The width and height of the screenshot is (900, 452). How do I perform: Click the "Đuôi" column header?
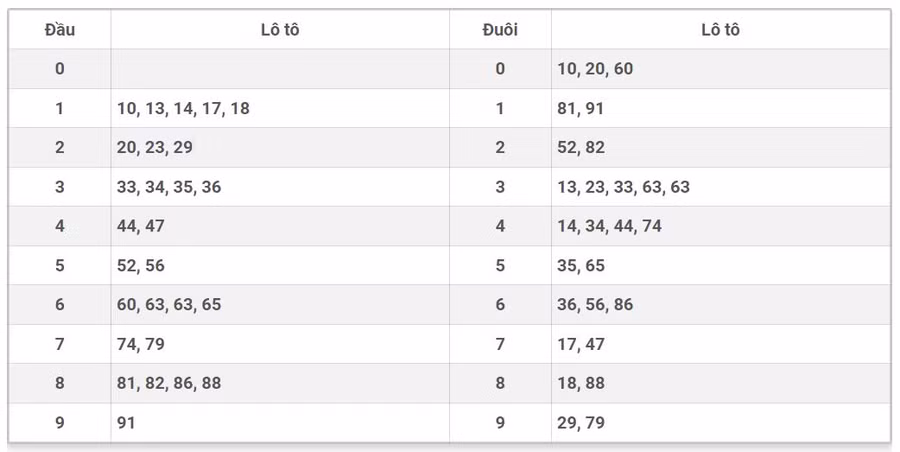(500, 30)
